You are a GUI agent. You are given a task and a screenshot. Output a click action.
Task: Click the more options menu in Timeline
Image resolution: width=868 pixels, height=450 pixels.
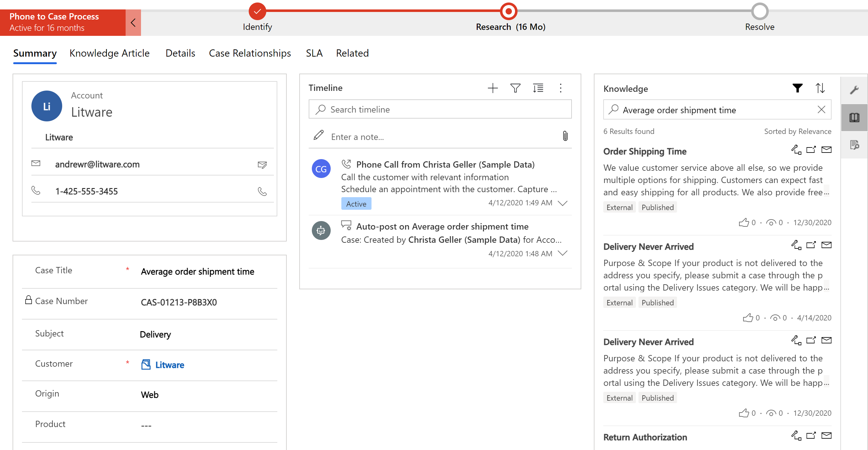(x=561, y=87)
